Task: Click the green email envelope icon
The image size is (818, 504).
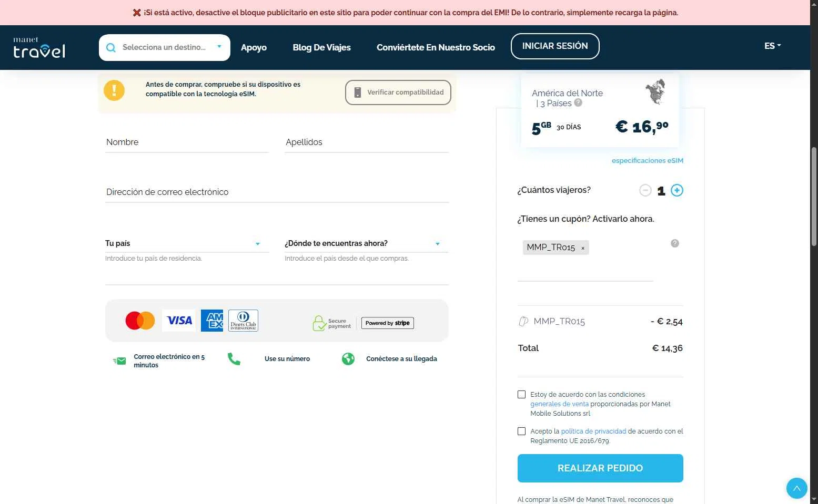Action: click(x=119, y=361)
